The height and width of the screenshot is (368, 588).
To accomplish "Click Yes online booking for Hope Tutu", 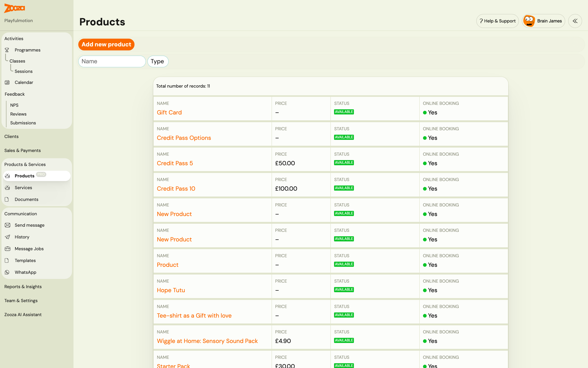I will coord(430,290).
